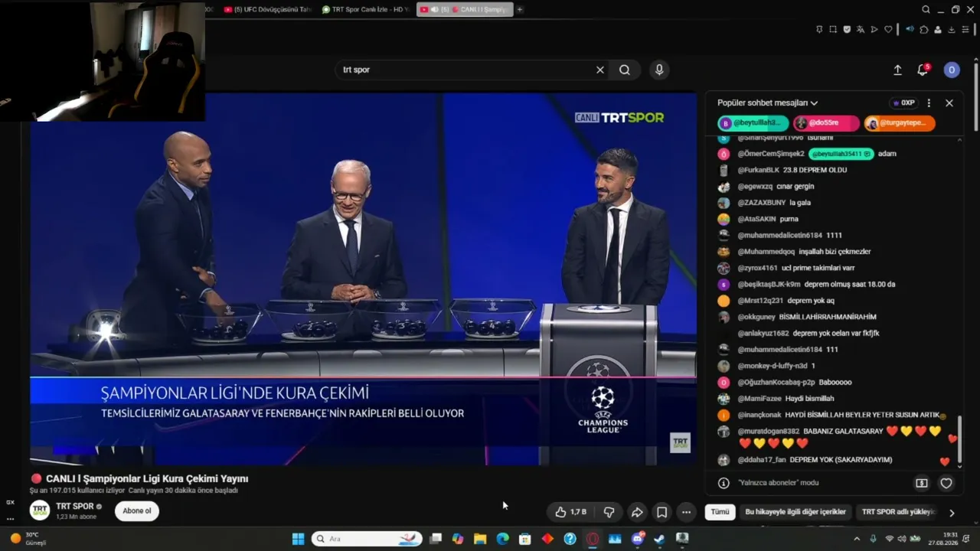Select the Tümü filter chip
This screenshot has width=980, height=551.
click(720, 512)
